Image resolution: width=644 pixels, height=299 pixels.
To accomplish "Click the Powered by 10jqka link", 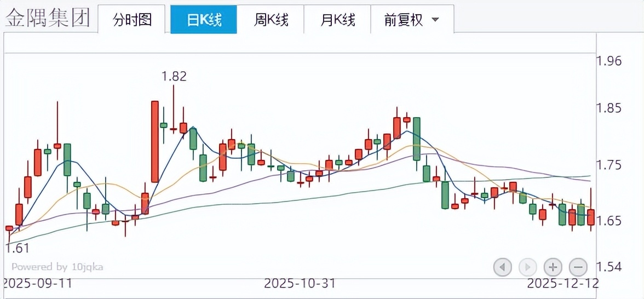I will (58, 267).
